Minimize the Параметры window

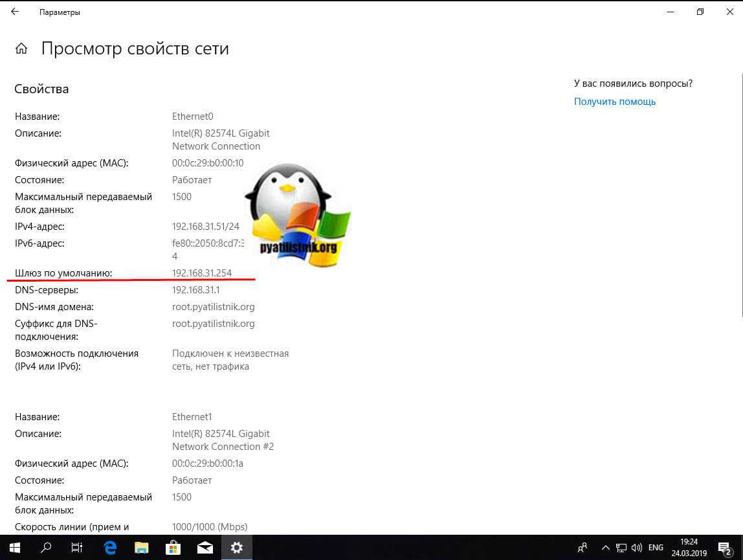670,12
